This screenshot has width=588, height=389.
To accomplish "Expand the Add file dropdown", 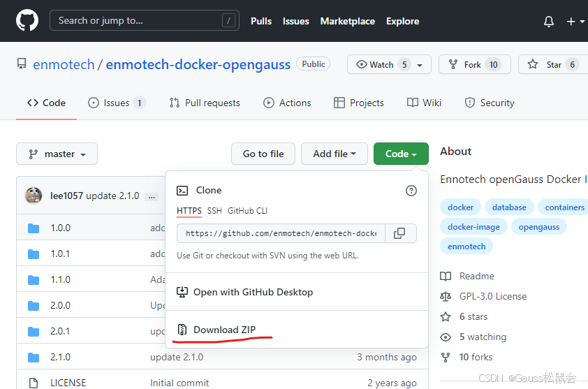I will 334,154.
